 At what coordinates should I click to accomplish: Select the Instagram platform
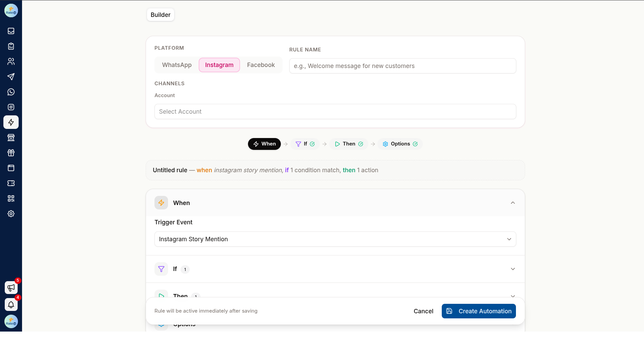coord(219,65)
